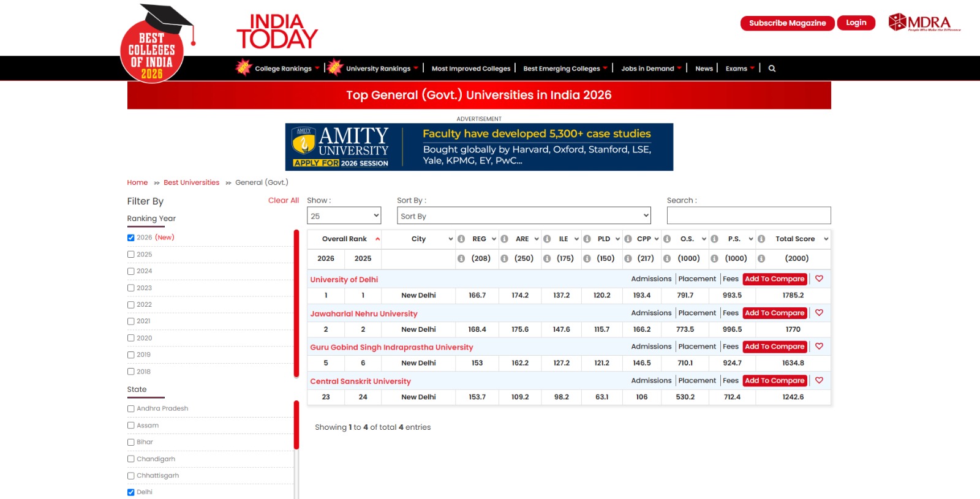980x499 pixels.
Task: Click info icon next to (217) max score
Action: (628, 258)
